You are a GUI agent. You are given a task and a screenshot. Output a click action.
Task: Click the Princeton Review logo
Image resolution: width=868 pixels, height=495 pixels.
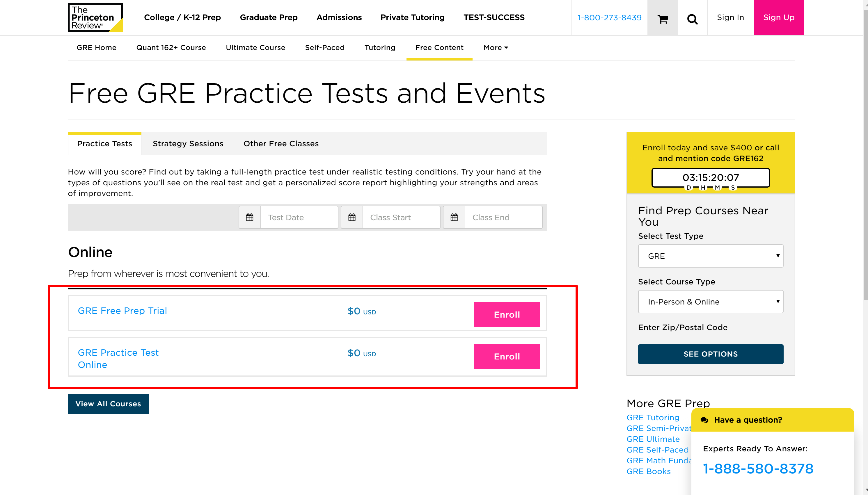tap(95, 17)
